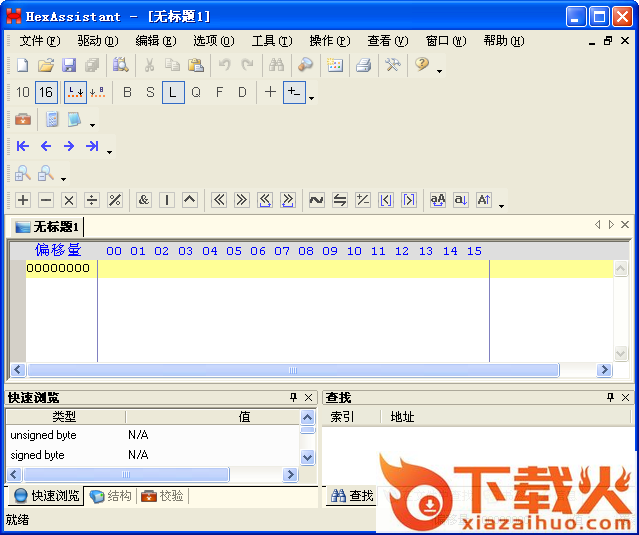Image resolution: width=639 pixels, height=535 pixels.
Task: Expand the navigation toolbar options arrow
Action: pyautogui.click(x=109, y=152)
